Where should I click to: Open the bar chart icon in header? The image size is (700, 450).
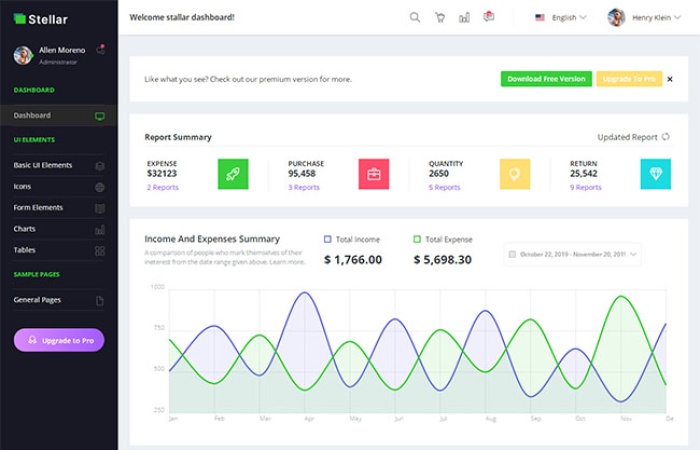click(464, 17)
